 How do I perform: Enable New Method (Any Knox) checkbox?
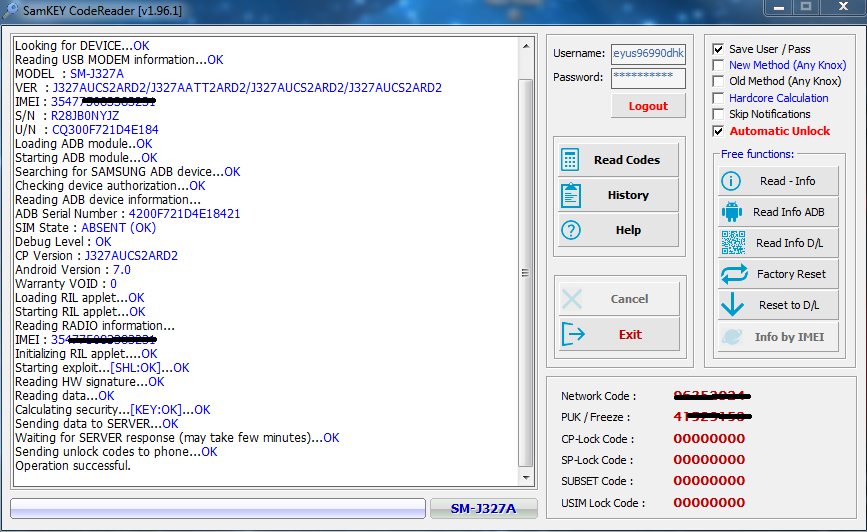coord(718,65)
